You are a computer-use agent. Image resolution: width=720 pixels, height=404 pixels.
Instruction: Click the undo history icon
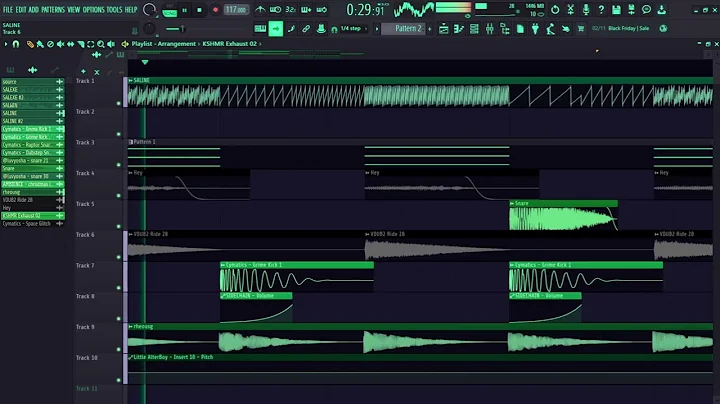click(x=555, y=9)
